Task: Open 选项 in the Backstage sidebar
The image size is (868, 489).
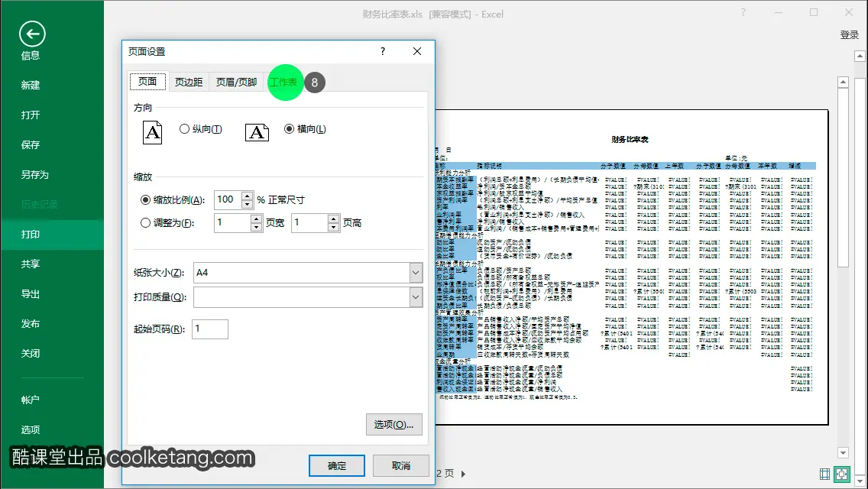Action: tap(31, 429)
